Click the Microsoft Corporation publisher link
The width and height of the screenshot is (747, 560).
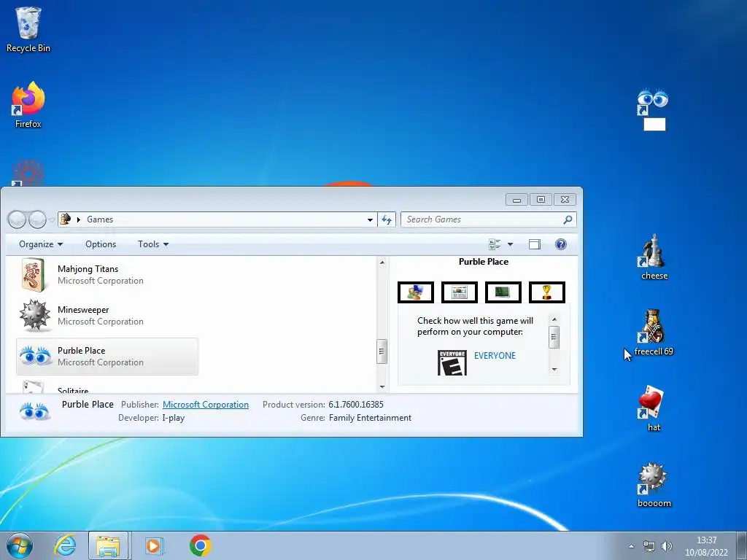(x=205, y=404)
